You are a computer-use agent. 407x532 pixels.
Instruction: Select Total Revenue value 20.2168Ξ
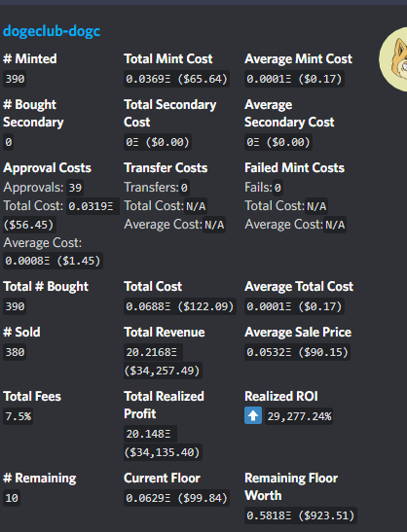[153, 352]
